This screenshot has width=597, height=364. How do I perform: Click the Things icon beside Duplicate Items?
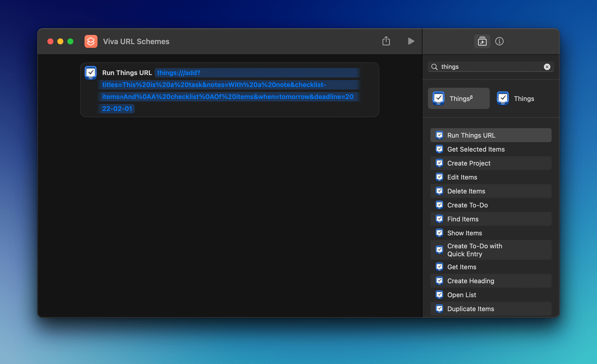439,309
